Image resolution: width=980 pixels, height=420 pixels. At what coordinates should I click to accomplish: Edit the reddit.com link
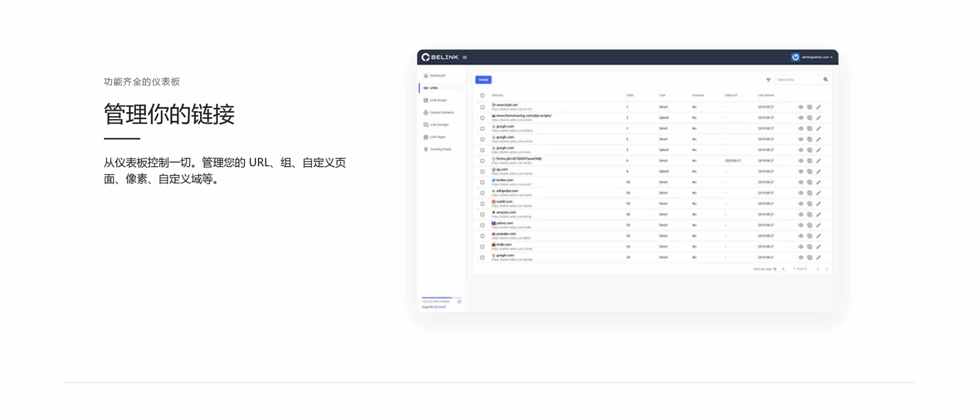[819, 204]
